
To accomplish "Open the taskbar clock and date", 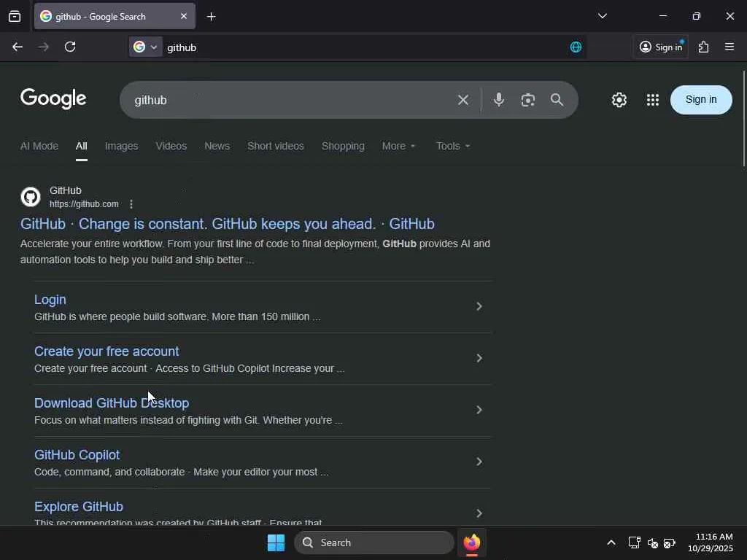I will coord(710,542).
